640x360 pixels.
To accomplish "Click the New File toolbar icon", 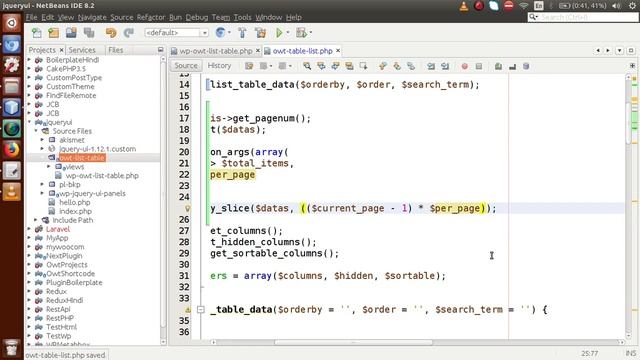I will 37,33.
